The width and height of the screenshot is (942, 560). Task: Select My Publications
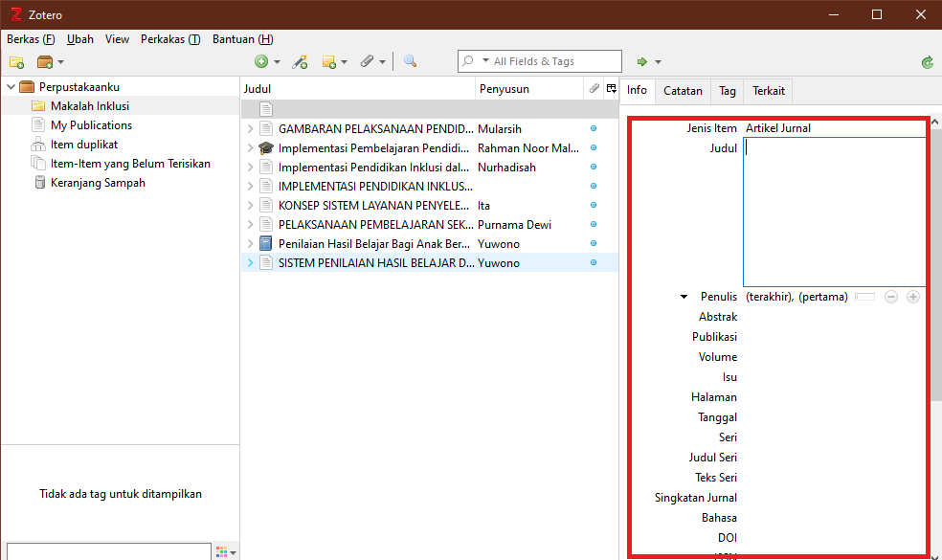pos(91,125)
